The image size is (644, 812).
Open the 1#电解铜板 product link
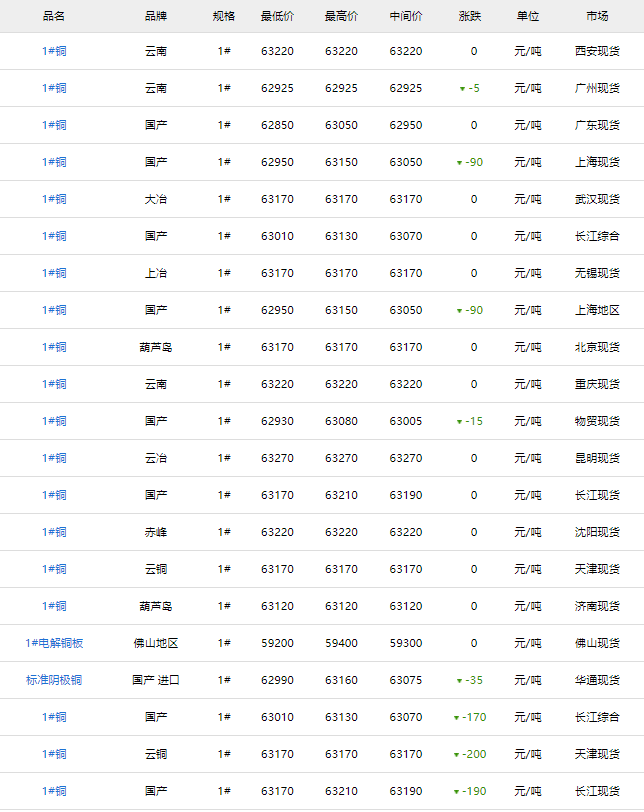(54, 643)
